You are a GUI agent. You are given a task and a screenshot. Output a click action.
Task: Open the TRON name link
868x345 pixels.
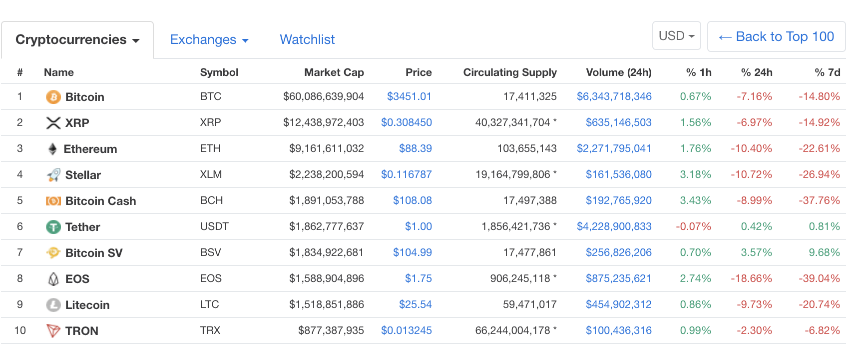82,331
